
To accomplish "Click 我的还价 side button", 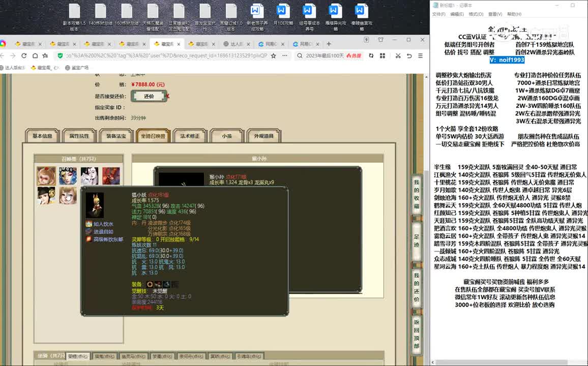I will point(416,287).
